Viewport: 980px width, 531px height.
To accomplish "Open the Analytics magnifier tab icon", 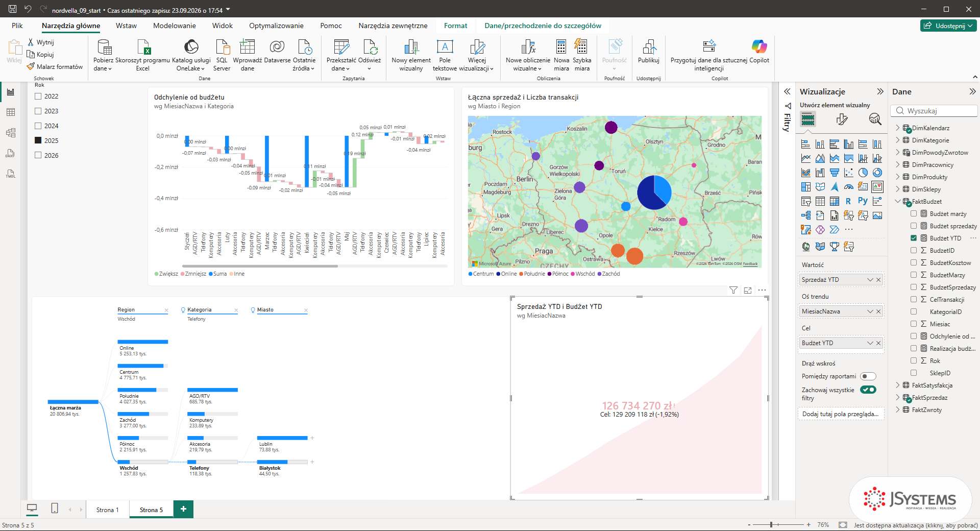I will pos(875,119).
